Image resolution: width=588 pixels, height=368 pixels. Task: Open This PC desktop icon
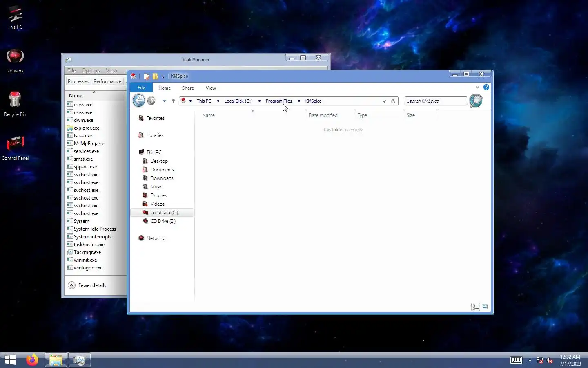[x=15, y=17]
